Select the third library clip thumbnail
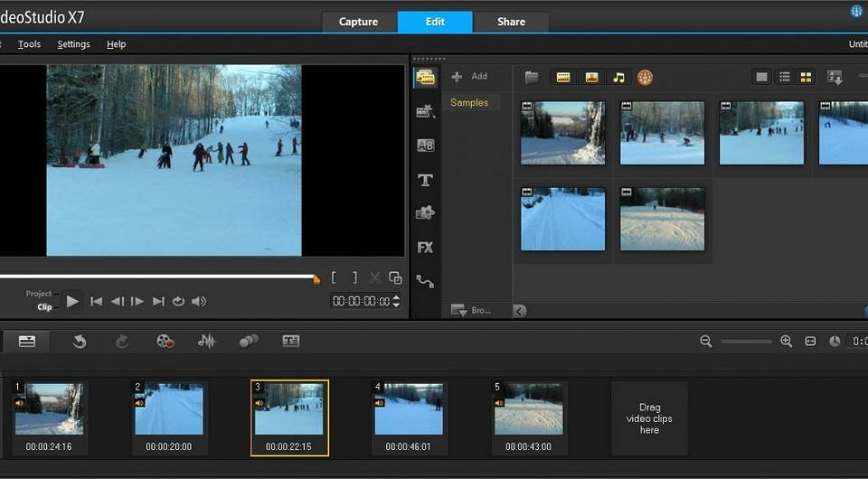The image size is (868, 479). tap(761, 133)
